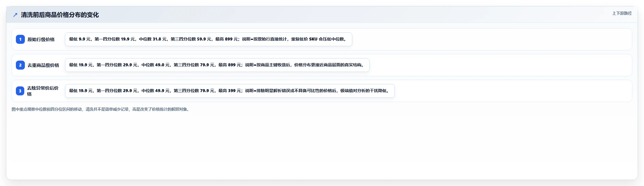
Task: Select the step 1 number badge
Action: [20, 39]
